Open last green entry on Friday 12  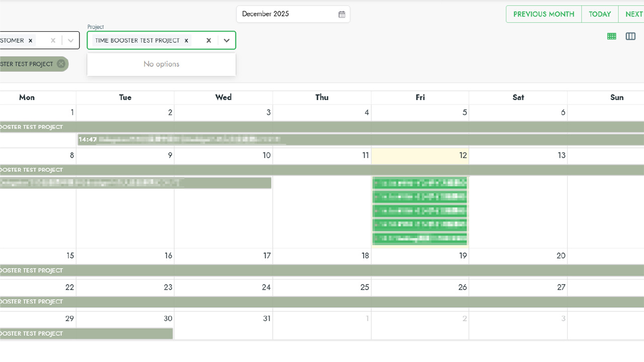click(x=420, y=239)
